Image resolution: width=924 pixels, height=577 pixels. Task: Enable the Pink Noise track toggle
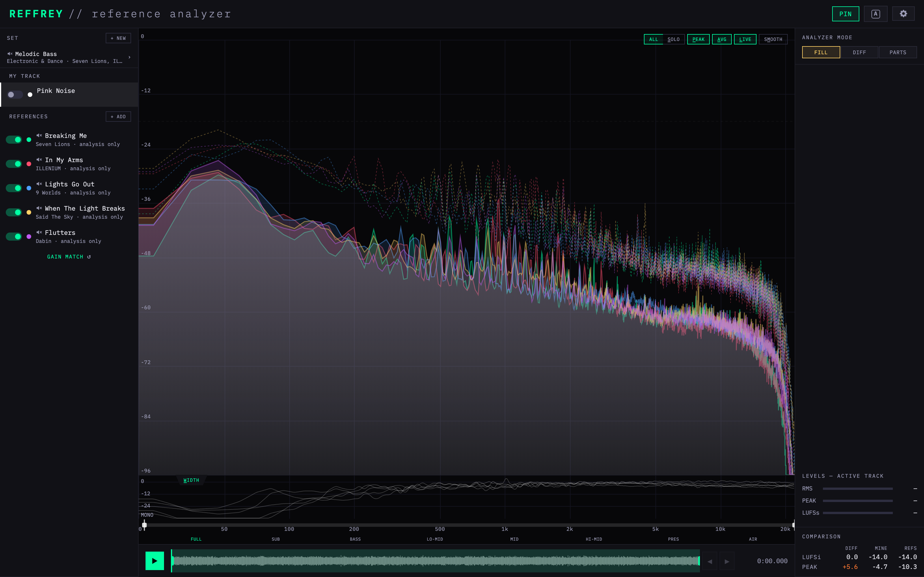15,95
